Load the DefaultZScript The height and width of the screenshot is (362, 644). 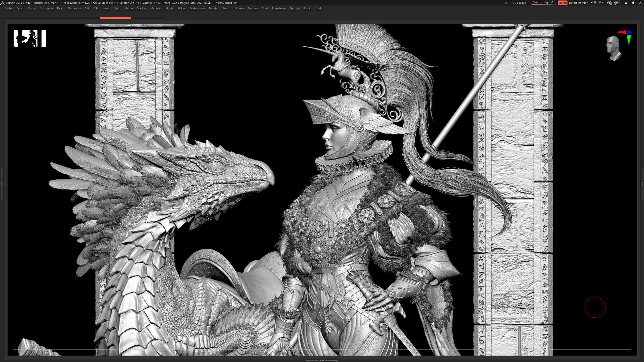tap(578, 3)
